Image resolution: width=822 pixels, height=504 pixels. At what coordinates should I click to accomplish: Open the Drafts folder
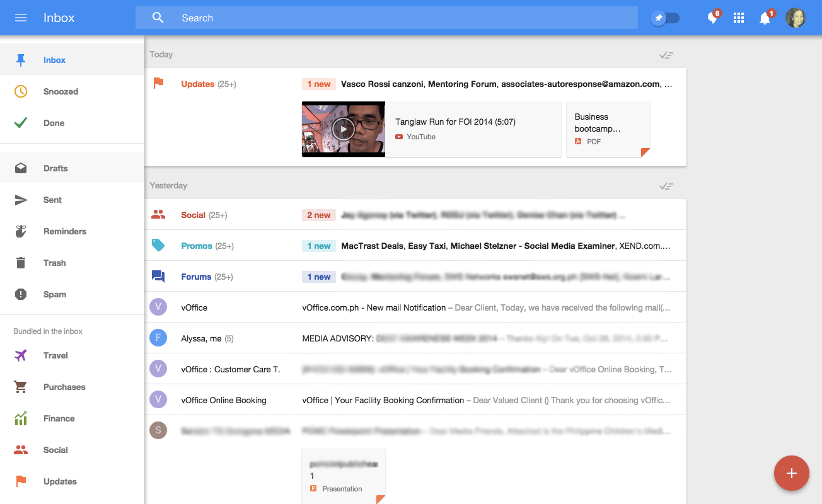point(72,168)
